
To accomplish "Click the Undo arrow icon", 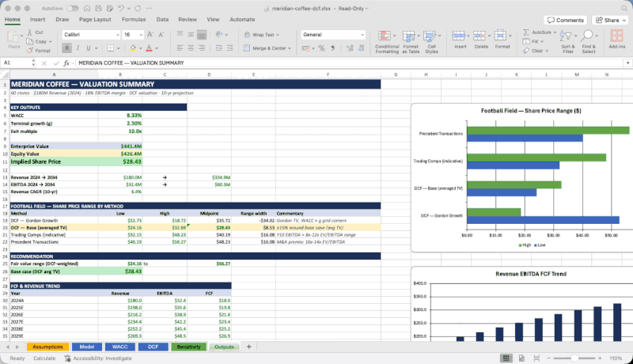I will [x=121, y=8].
